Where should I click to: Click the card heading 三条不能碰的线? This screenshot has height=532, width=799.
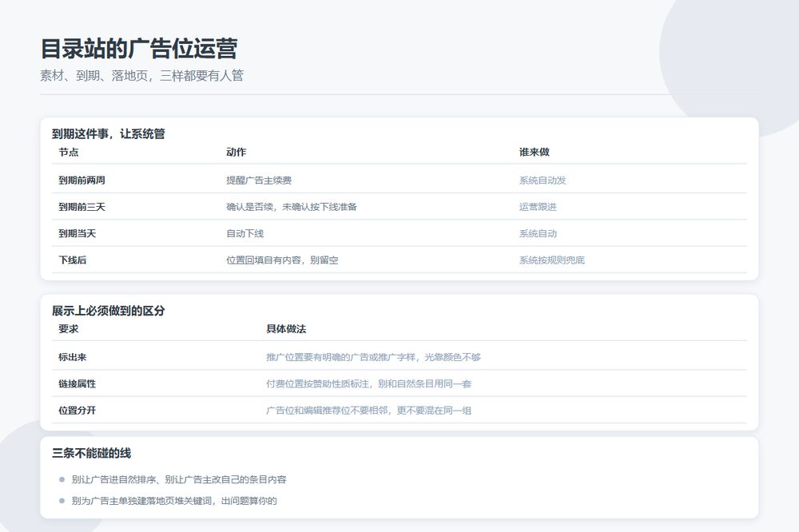pos(92,453)
